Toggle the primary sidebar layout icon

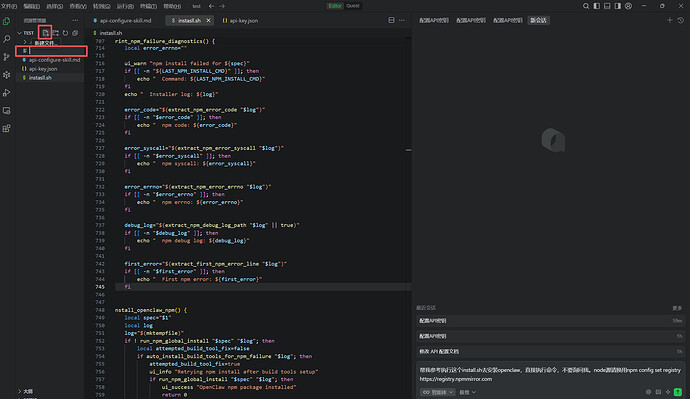pyautogui.click(x=596, y=6)
